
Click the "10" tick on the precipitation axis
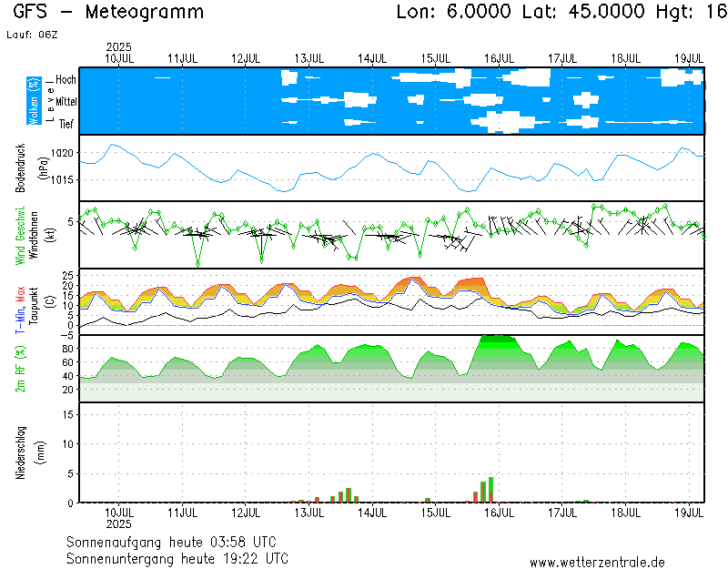click(68, 444)
